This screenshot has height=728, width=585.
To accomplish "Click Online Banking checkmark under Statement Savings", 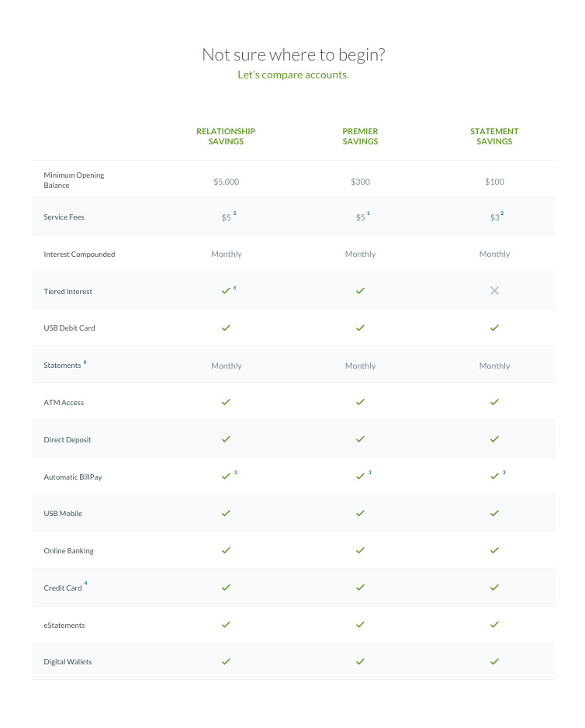I will tap(494, 550).
